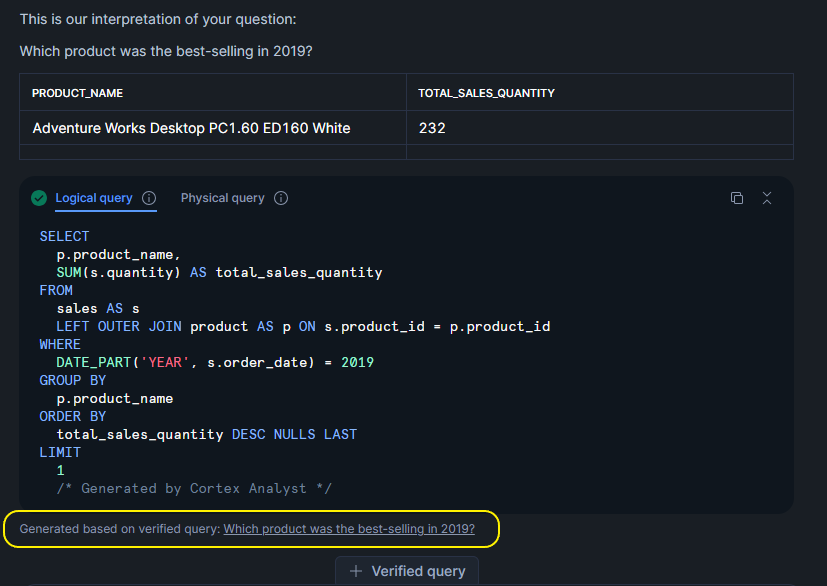Click the PRODUCT_NAME column header
Screen dimensions: 827x586
pyautogui.click(x=78, y=93)
